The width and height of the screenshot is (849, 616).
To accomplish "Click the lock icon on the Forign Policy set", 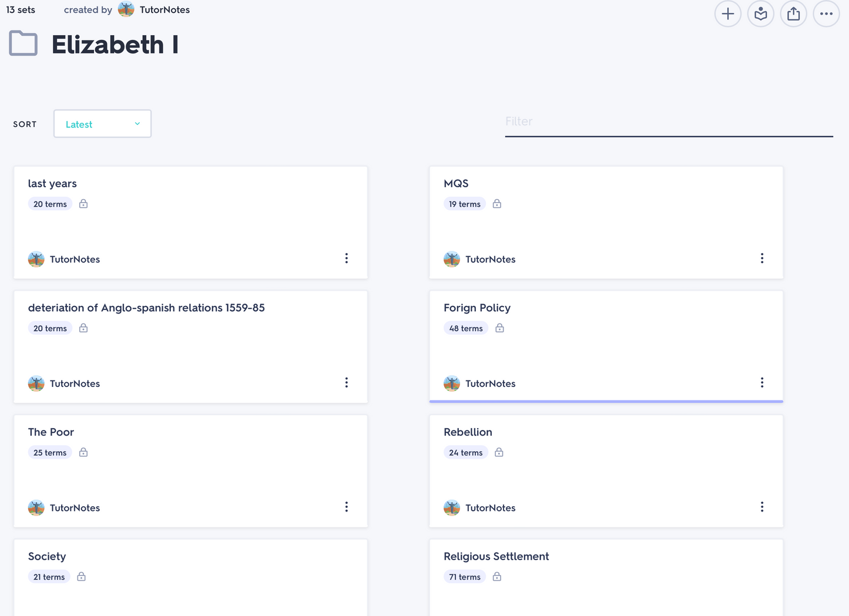I will click(499, 328).
